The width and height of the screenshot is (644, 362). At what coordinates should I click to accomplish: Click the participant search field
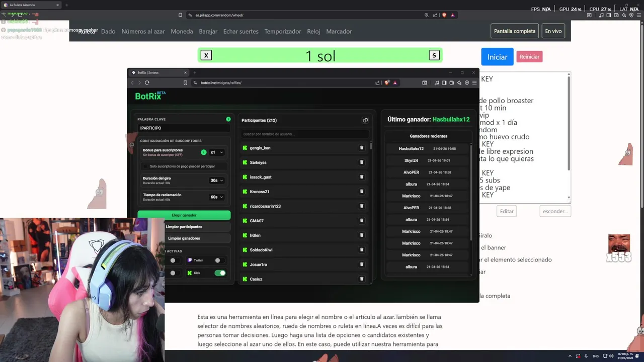pos(304,134)
